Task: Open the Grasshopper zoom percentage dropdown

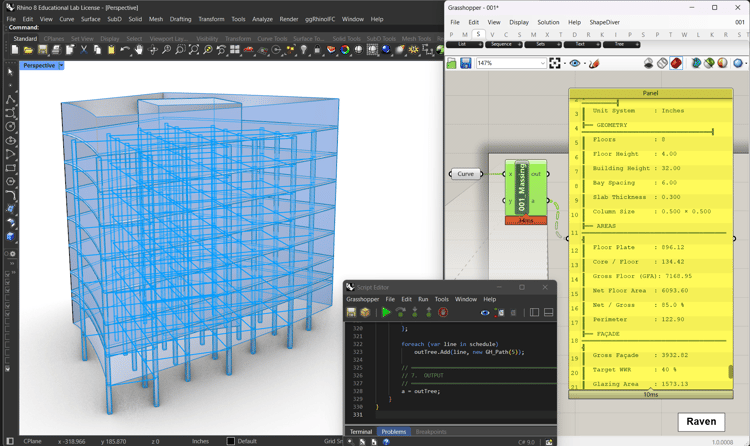Action: tap(542, 63)
